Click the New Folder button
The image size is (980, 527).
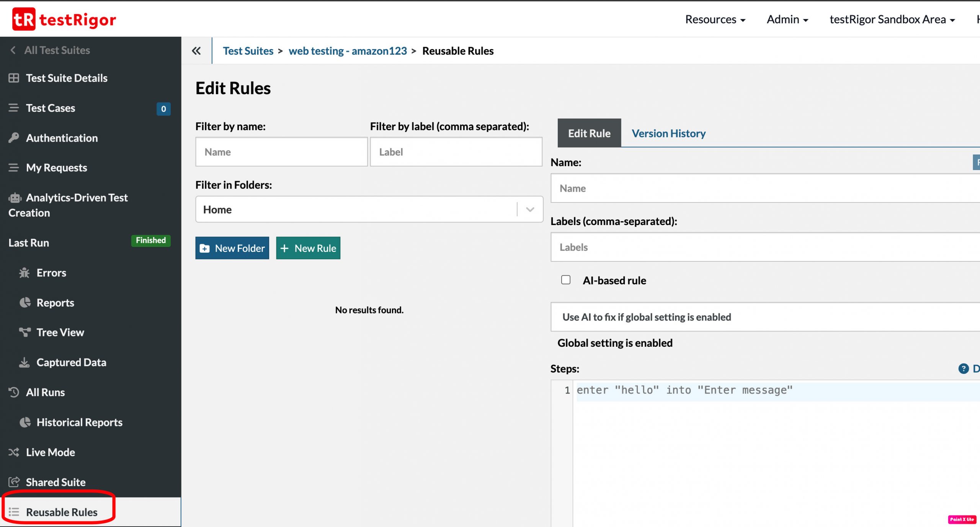click(232, 248)
